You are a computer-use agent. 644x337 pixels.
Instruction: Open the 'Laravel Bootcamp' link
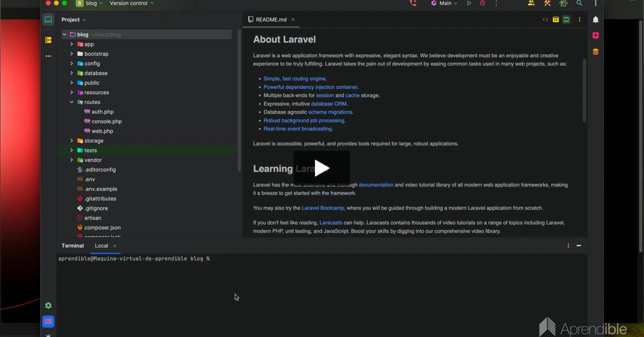pyautogui.click(x=323, y=208)
